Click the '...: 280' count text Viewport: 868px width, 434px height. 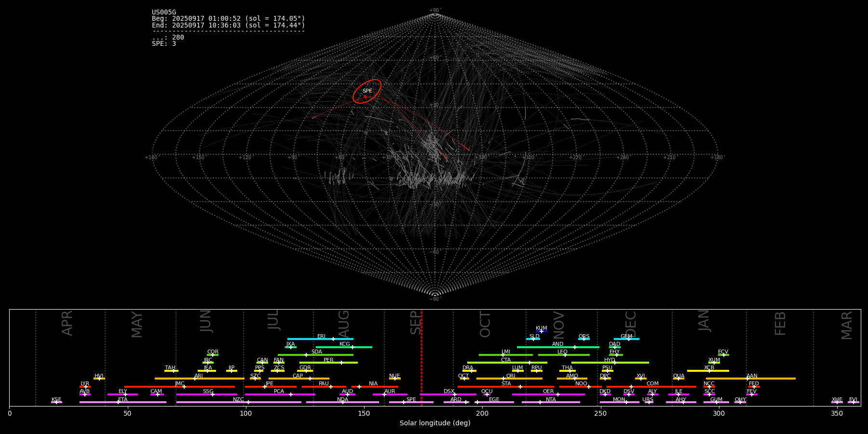tap(168, 37)
